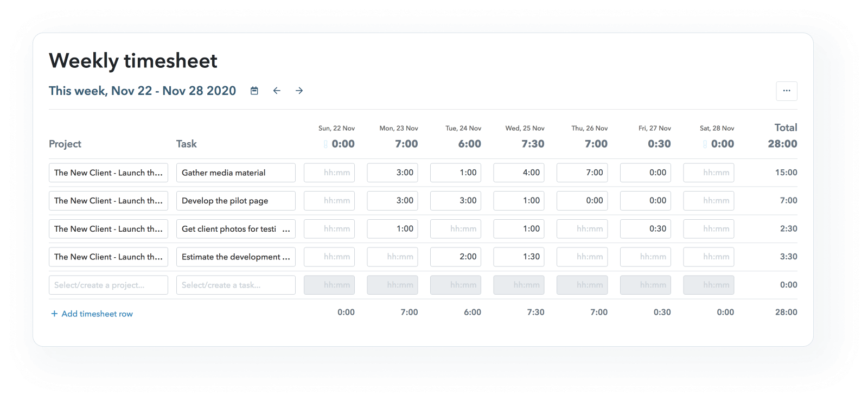Open project selector in Develop the pilot page row
This screenshot has width=868, height=401.
pyautogui.click(x=108, y=201)
